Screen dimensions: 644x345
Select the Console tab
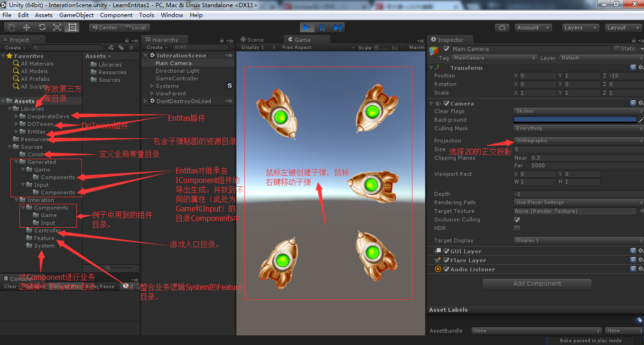pyautogui.click(x=19, y=279)
